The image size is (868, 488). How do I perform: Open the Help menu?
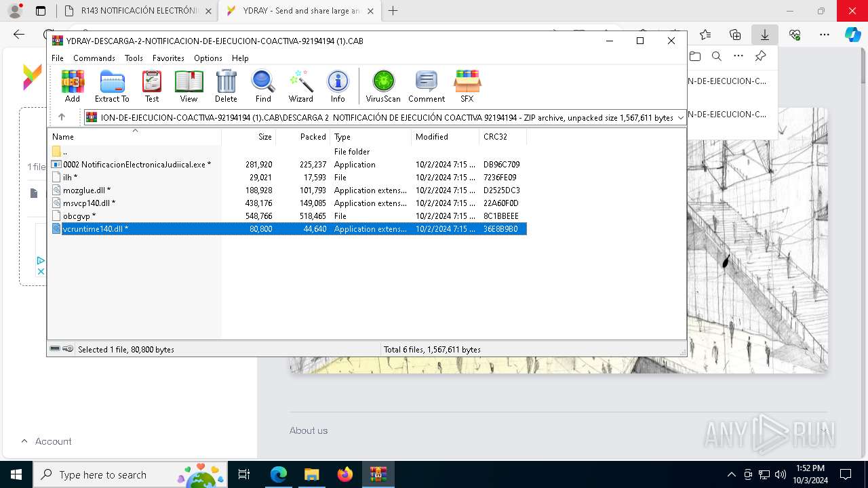click(x=240, y=58)
